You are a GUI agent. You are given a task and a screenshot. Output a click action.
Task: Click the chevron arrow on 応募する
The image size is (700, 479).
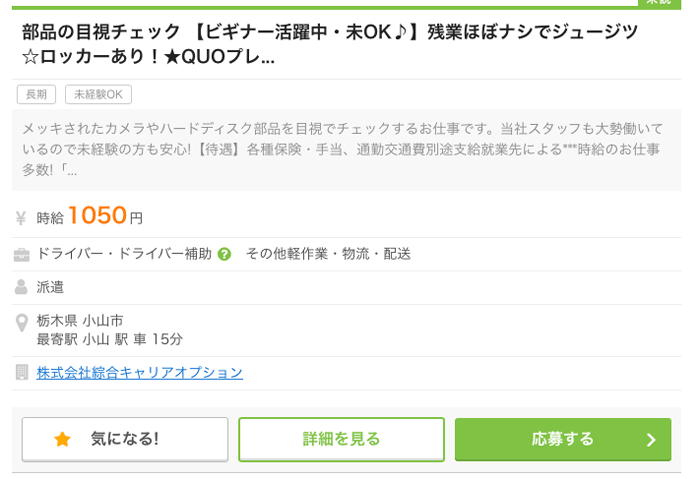tap(651, 440)
